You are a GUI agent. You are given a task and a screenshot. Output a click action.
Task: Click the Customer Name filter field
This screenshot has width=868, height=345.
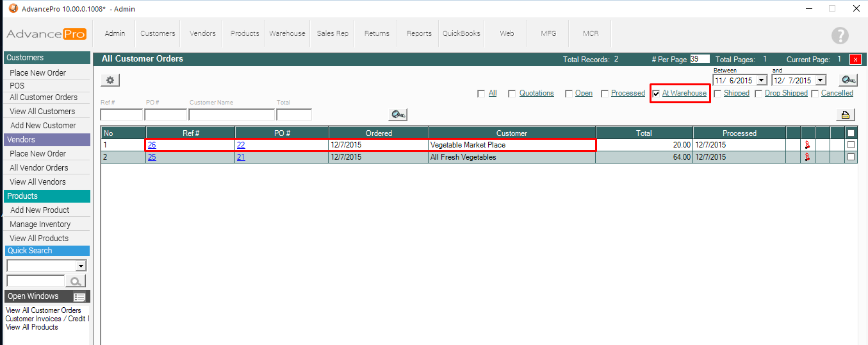coord(231,115)
